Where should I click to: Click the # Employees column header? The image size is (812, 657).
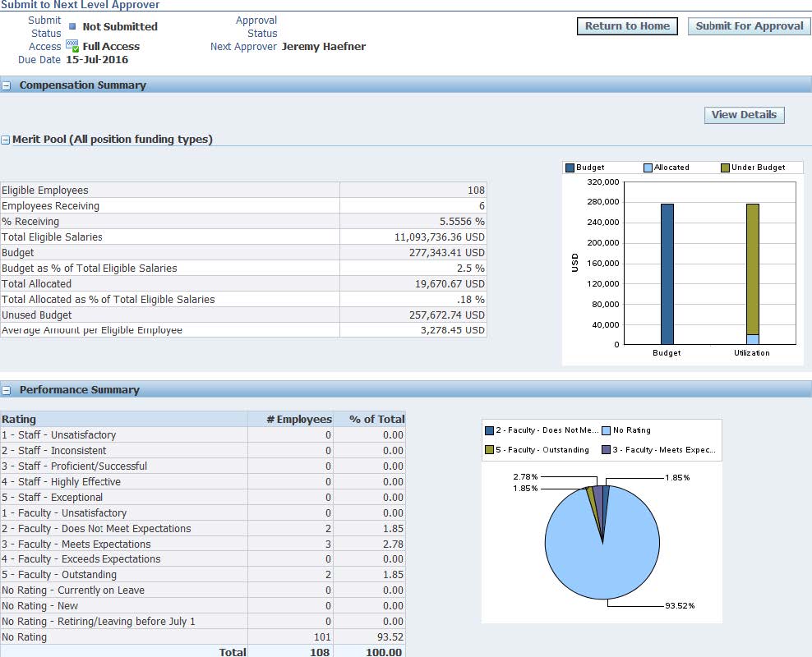[x=299, y=419]
